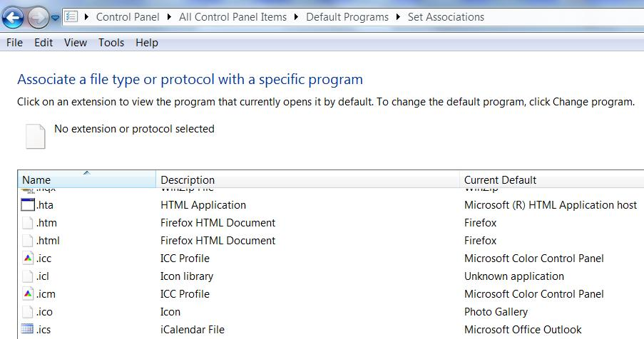Select the .ics iCalendar file icon
This screenshot has width=644, height=339.
pos(29,330)
